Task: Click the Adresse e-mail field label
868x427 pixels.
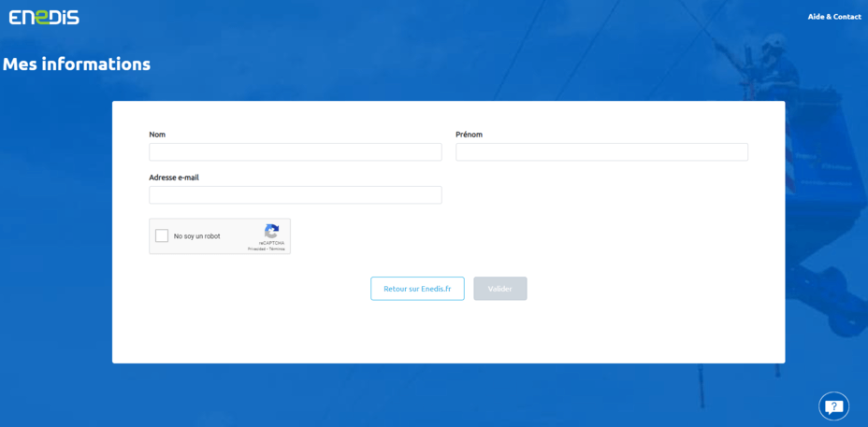Action: point(174,178)
